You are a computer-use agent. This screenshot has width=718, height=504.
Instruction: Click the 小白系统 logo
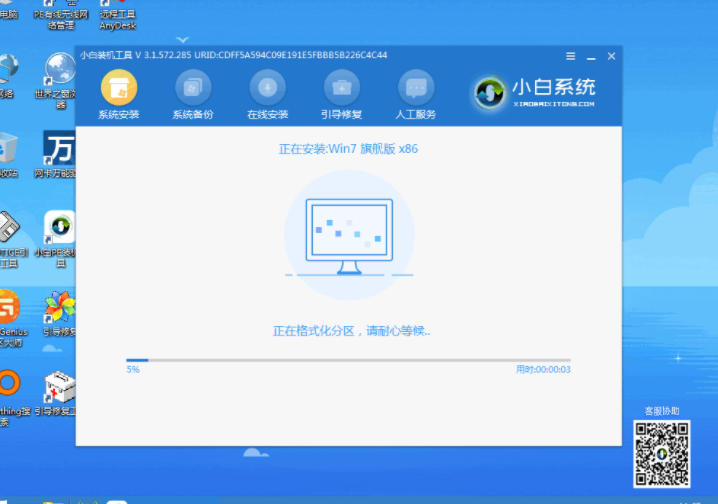(536, 92)
